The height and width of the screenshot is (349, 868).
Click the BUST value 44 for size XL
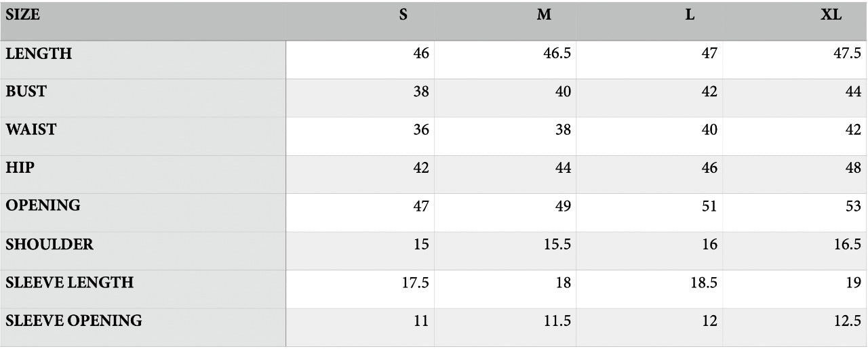pyautogui.click(x=853, y=92)
